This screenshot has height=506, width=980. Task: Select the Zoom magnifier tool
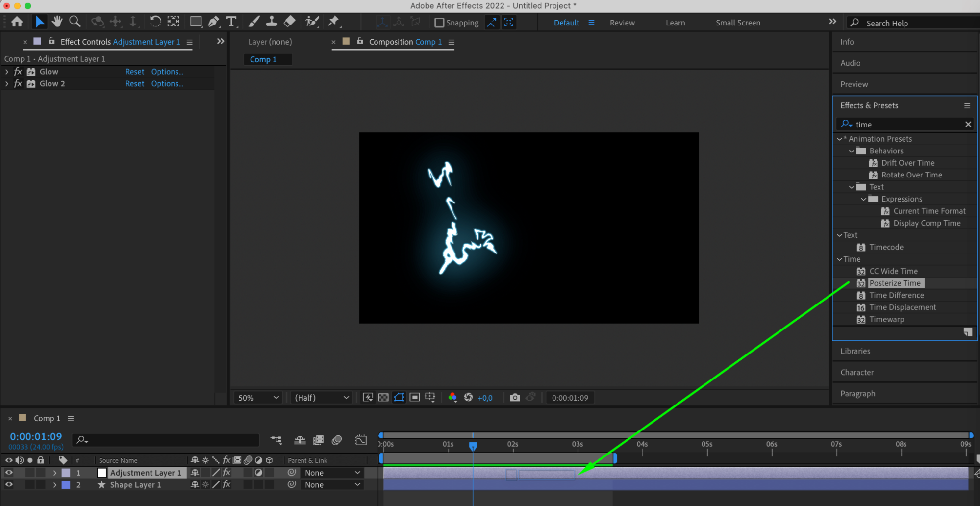click(x=75, y=22)
